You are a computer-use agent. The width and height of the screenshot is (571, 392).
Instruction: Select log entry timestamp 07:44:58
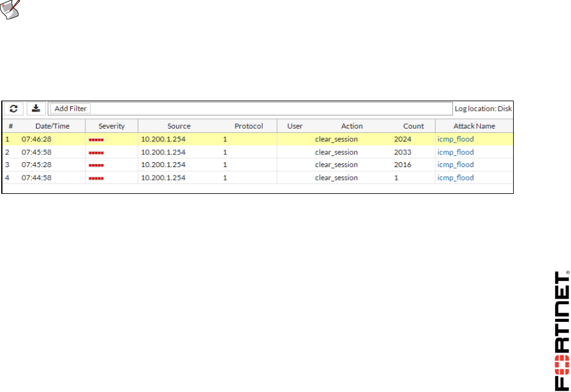pos(37,178)
